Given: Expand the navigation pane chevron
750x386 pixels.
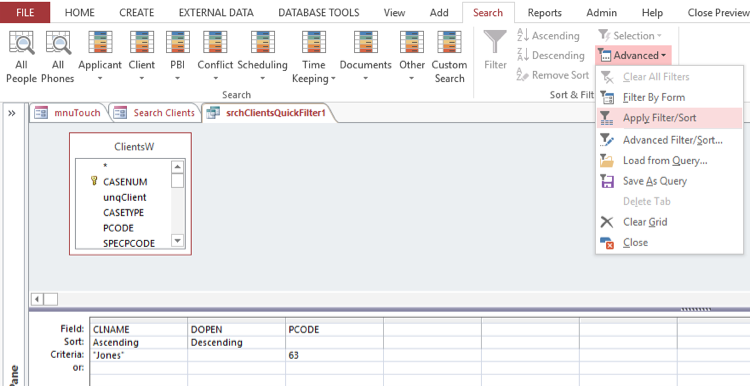Looking at the screenshot, I should tap(12, 113).
